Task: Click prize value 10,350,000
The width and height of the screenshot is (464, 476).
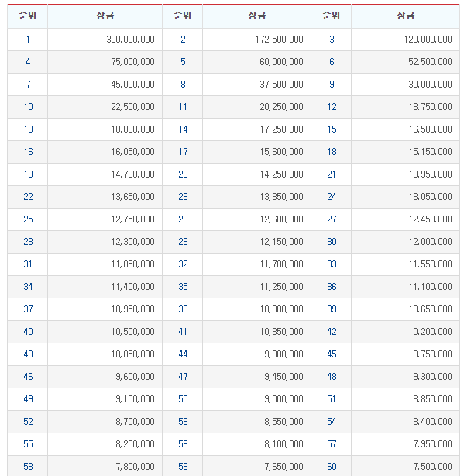Action: point(281,332)
